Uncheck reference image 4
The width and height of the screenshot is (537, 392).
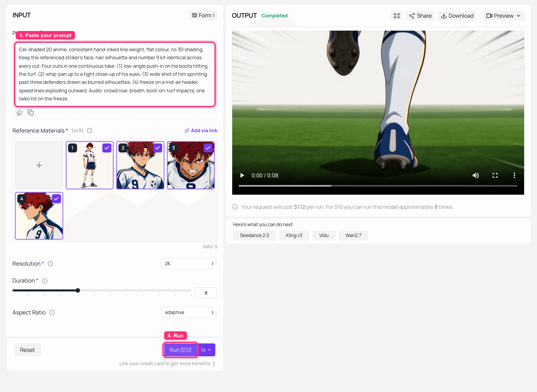[x=56, y=199]
